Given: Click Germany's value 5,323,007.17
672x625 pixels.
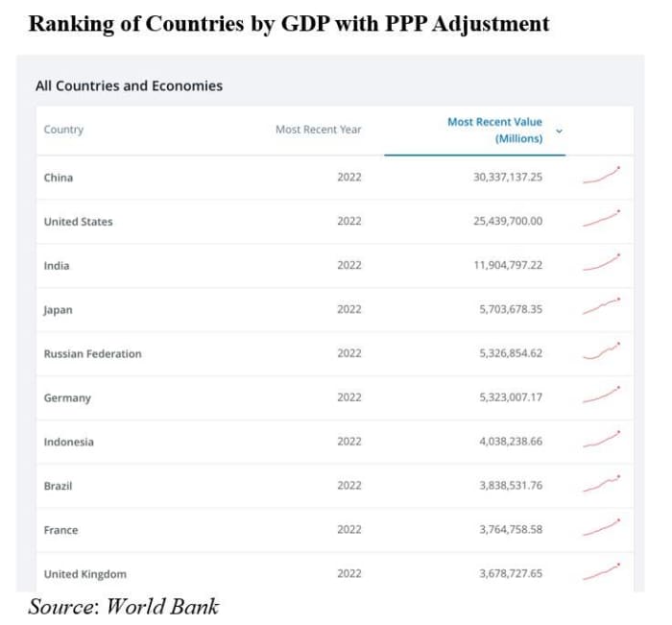Looking at the screenshot, I should [510, 397].
